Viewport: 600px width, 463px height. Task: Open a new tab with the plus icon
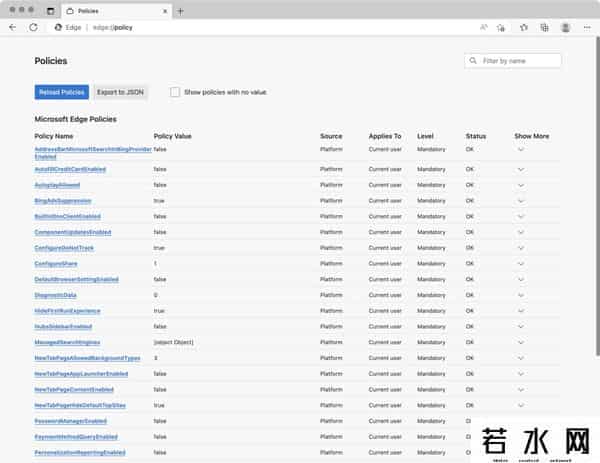click(x=180, y=11)
